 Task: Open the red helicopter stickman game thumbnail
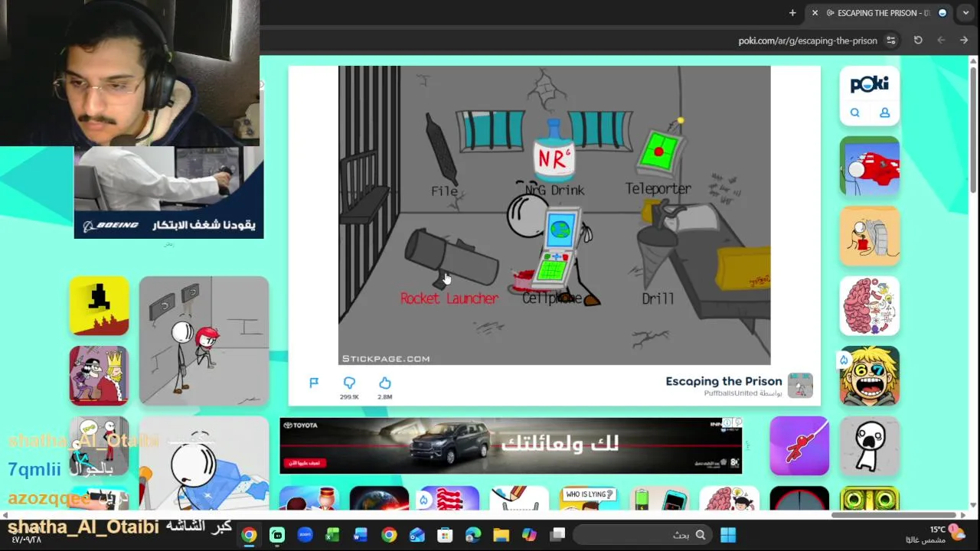click(870, 167)
